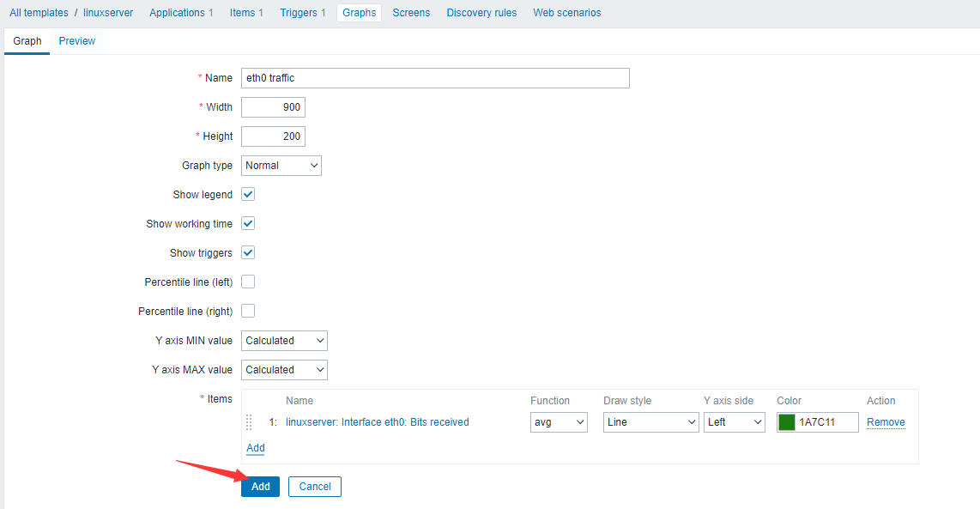This screenshot has width=980, height=509.
Task: Disable the Show working time checkbox
Action: pos(248,224)
